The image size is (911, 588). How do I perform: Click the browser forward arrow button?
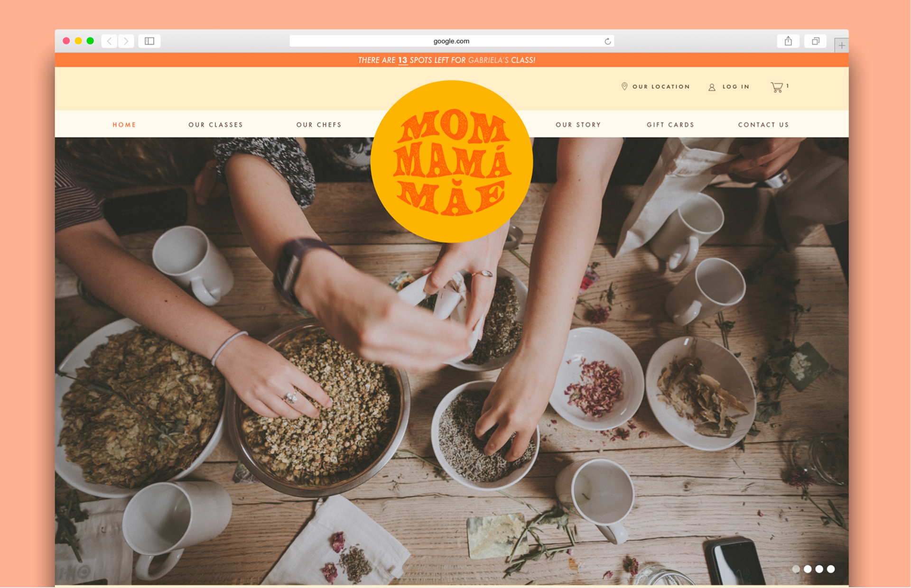tap(126, 41)
